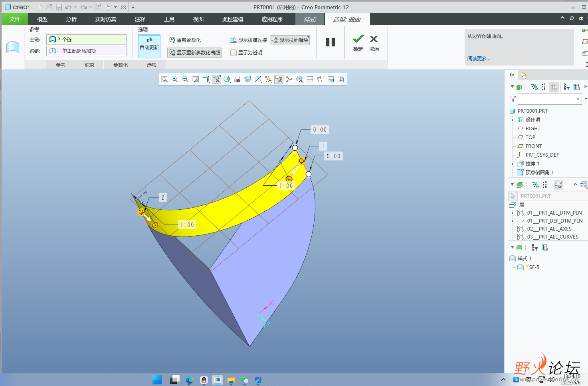Expand the 设计项 tree node
This screenshot has height=386, width=588.
(x=513, y=120)
